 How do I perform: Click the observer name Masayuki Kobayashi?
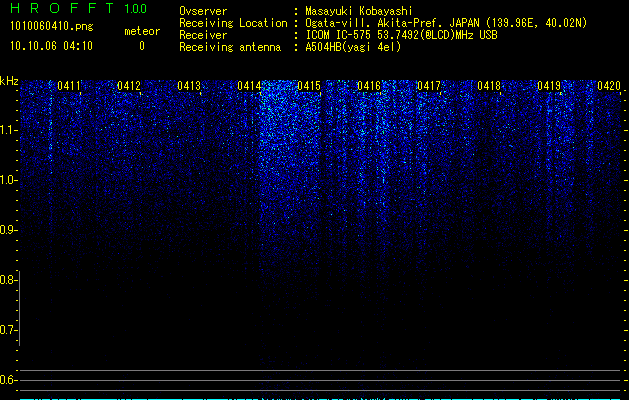[x=359, y=11]
